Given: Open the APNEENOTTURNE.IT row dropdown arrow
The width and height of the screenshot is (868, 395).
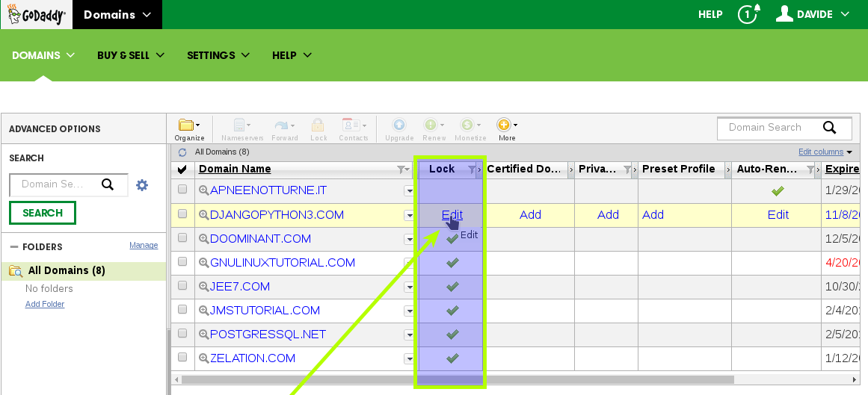Looking at the screenshot, I should (409, 191).
